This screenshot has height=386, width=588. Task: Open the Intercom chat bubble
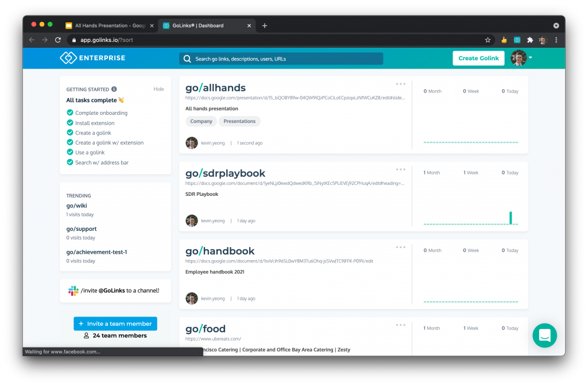544,335
